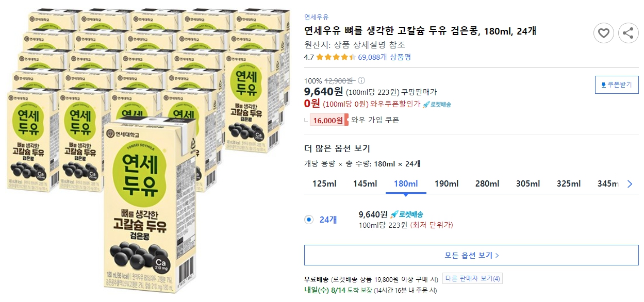Open sharing options with the share icon

(629, 33)
